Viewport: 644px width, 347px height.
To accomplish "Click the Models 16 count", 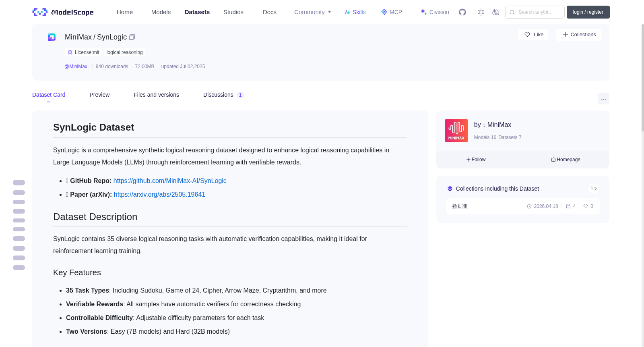I will [485, 137].
